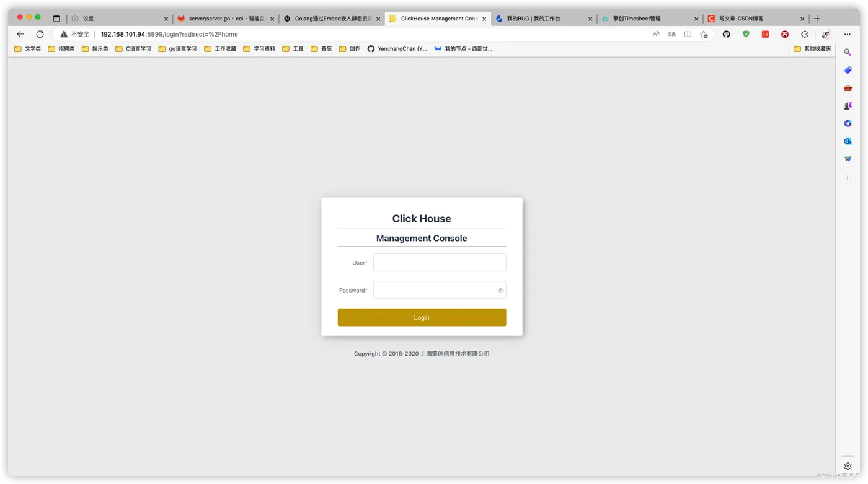Open sidebar Outlook icon
Viewport: 868px width, 484px height.
848,141
